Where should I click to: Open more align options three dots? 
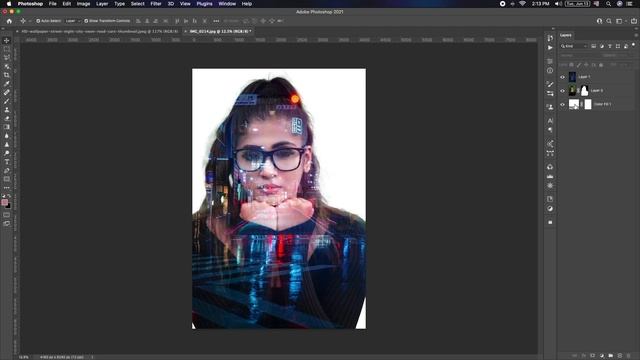coord(216,21)
